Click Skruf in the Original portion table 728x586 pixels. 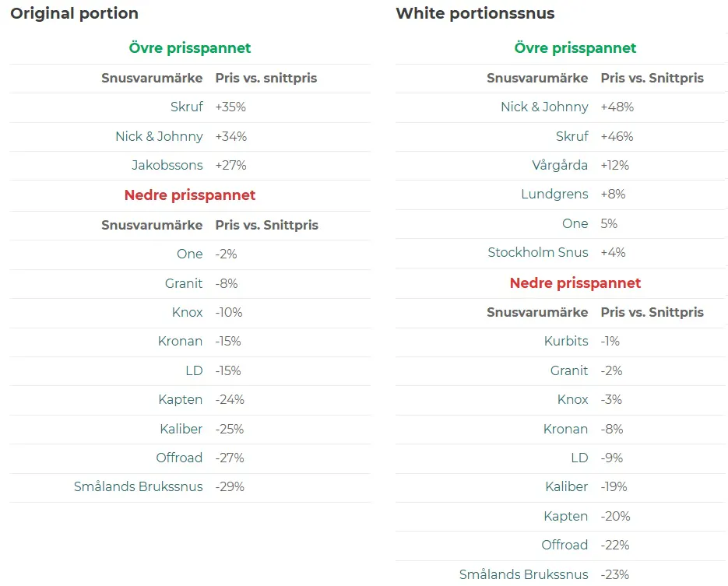click(186, 107)
